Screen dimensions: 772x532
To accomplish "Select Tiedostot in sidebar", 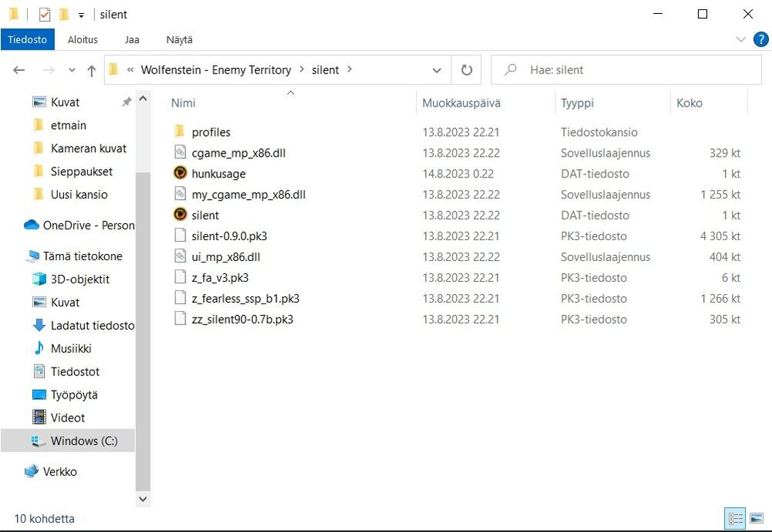I will click(x=76, y=372).
